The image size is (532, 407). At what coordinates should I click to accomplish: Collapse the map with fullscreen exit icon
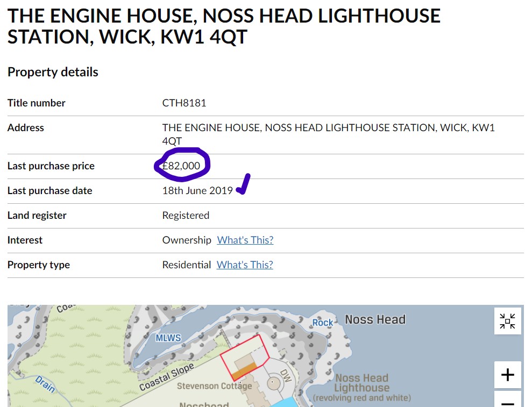click(508, 321)
